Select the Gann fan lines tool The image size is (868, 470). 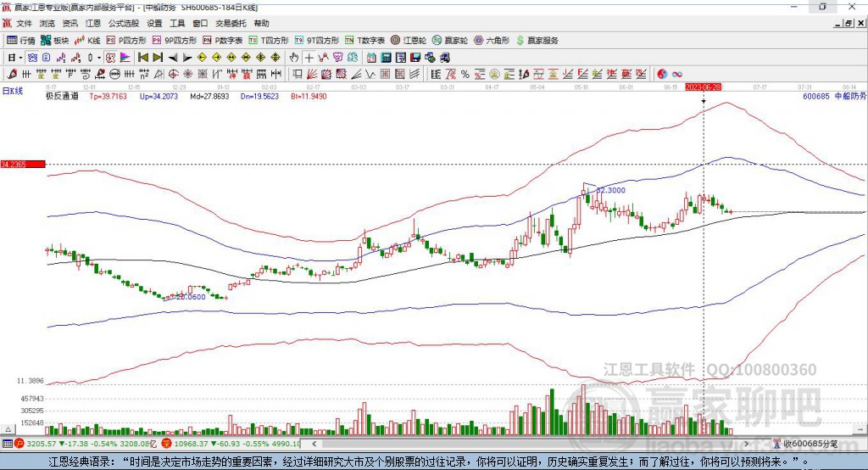point(312,74)
